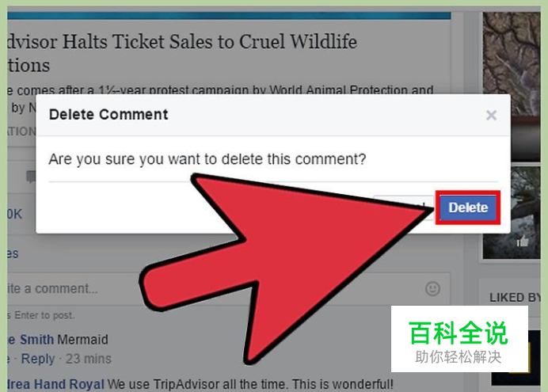Open the sidebar photo with thumbs-up overlay
Viewport: 548px width, 392px height.
pos(512,212)
